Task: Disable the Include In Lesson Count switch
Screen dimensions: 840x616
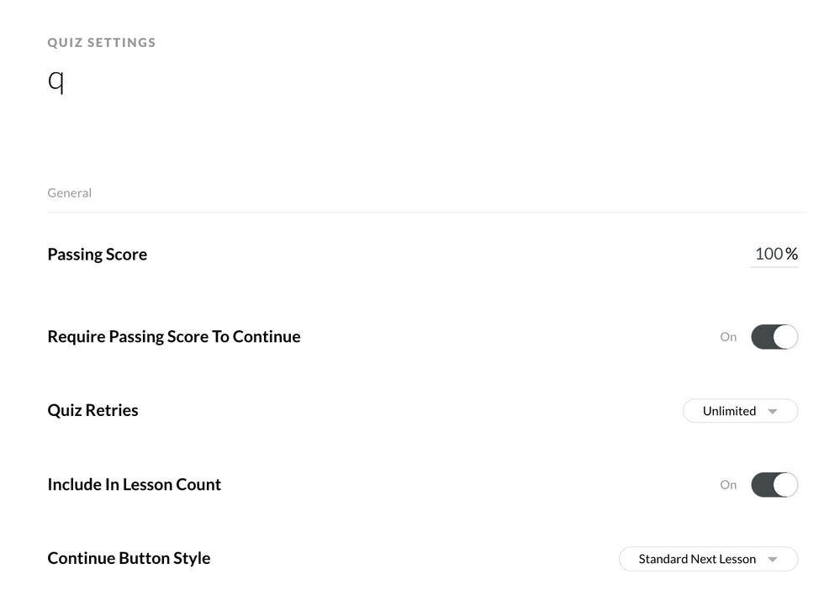Action: pos(774,485)
